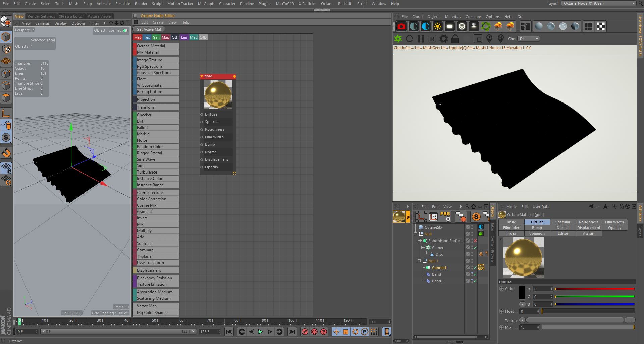Switch to the Specular material tab
Viewport: 644px width, 344px height.
[x=562, y=222]
